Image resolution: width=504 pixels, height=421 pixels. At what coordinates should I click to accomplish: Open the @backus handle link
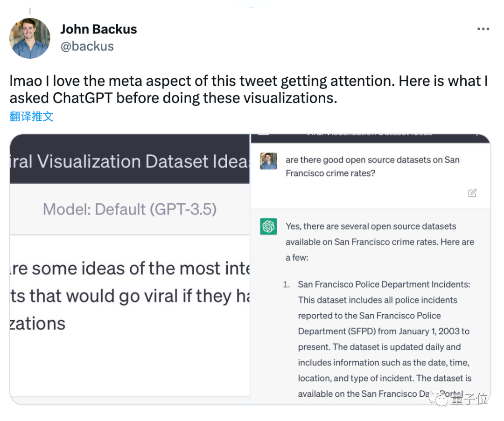point(87,46)
